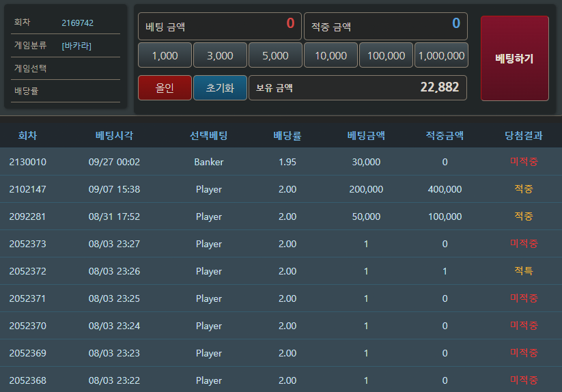Click the 적특 result for round 2052372
Screen dimensions: 562x392
point(524,271)
